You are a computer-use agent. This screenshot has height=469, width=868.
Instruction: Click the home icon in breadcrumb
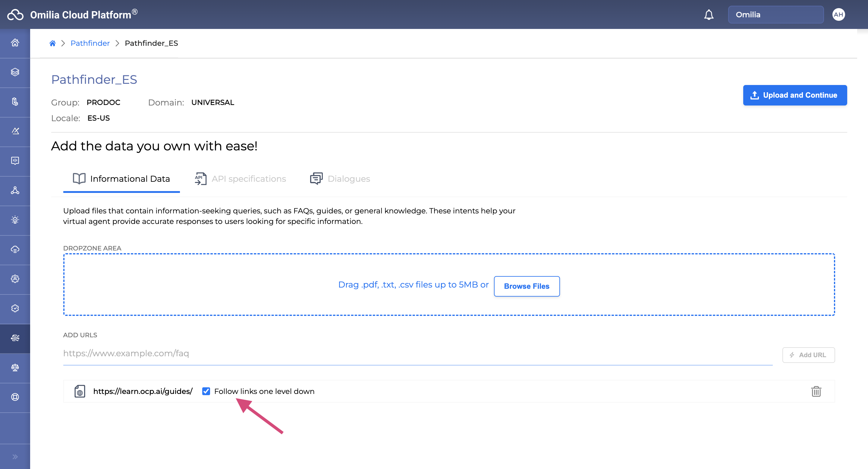[52, 43]
